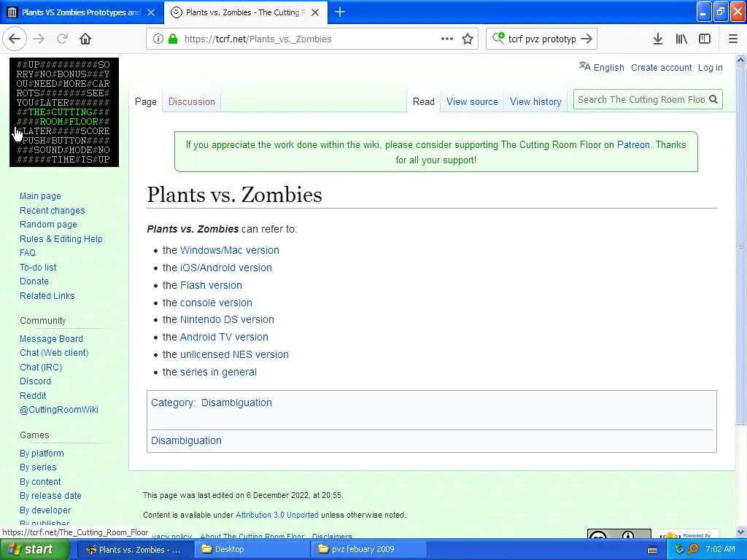Select the Page tab
The height and width of the screenshot is (560, 747).
pyautogui.click(x=146, y=101)
